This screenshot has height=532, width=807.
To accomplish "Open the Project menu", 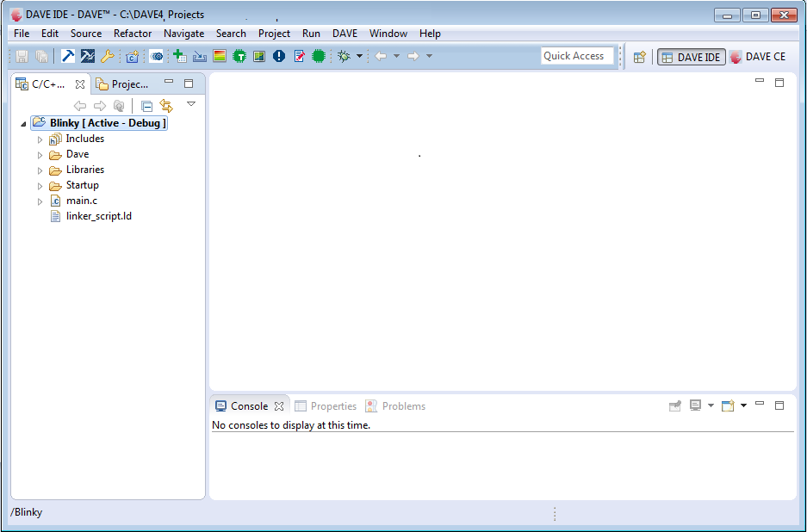I will click(274, 34).
